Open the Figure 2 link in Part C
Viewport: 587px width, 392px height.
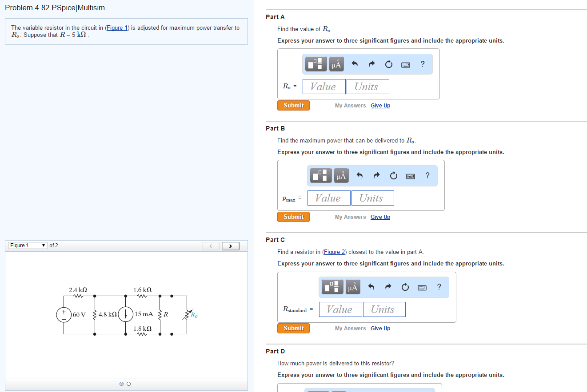coord(333,252)
